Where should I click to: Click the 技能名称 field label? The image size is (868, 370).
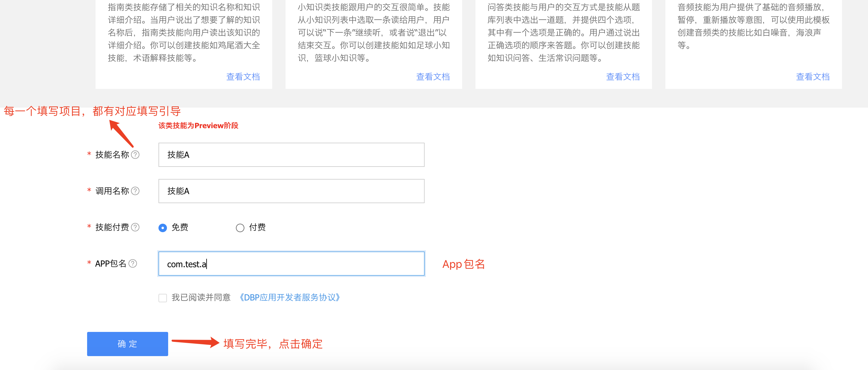112,154
